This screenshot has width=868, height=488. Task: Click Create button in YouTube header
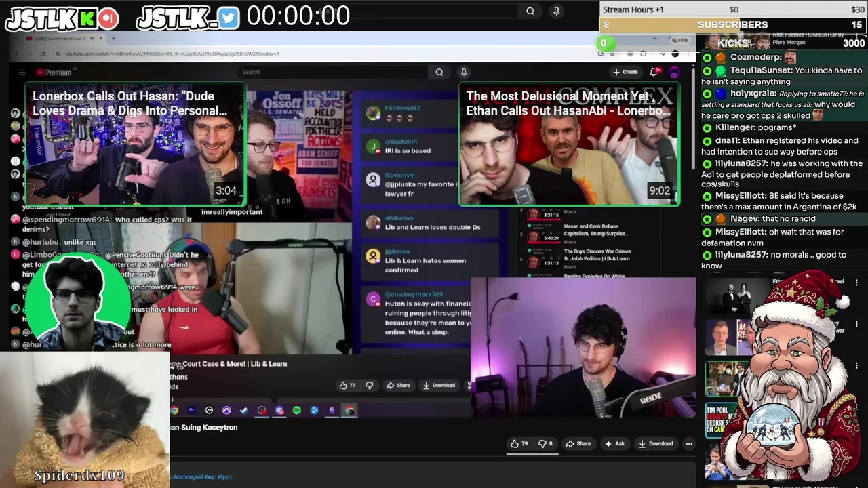[x=626, y=72]
